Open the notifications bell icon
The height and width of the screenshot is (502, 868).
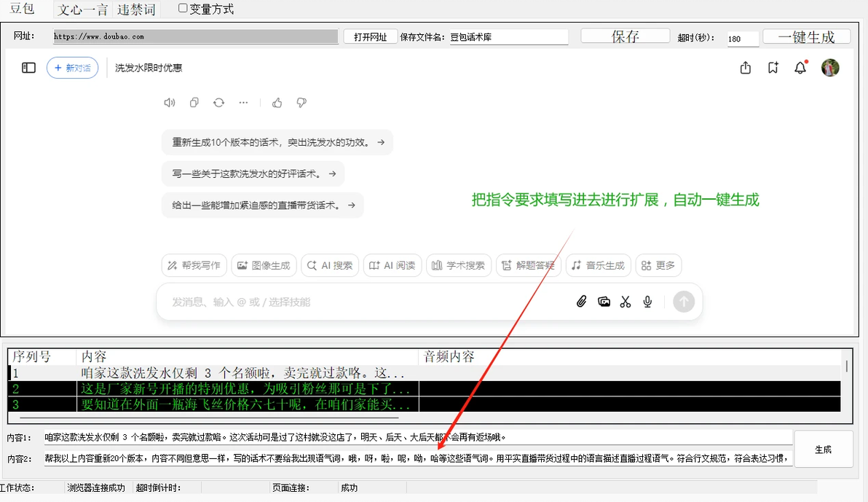(800, 68)
